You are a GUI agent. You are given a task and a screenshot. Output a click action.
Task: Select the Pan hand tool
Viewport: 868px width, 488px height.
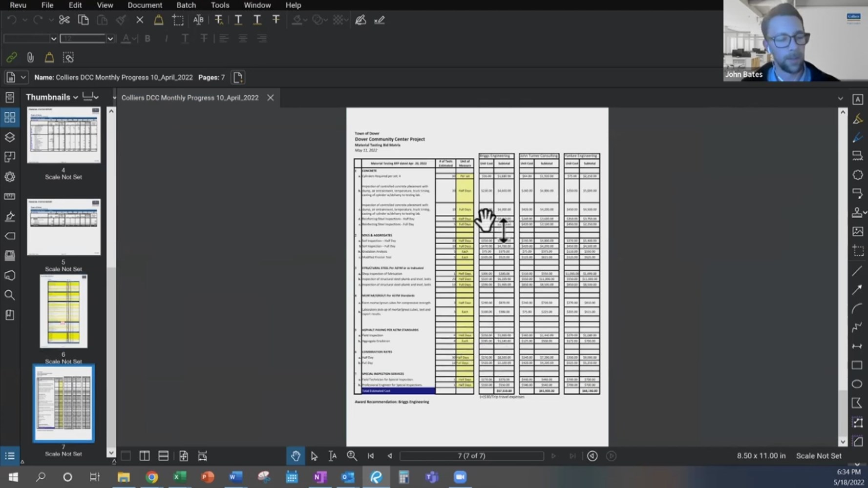tap(296, 456)
